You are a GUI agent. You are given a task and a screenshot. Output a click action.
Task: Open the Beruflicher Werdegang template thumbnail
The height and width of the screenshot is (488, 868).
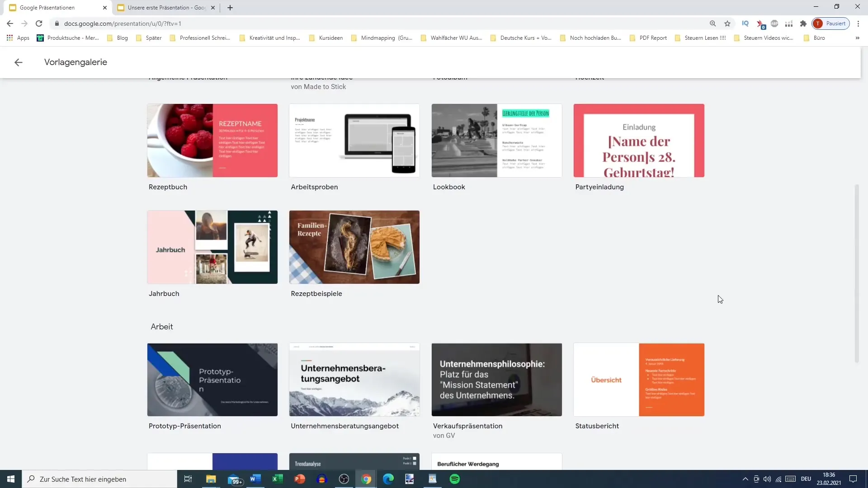[x=496, y=461]
